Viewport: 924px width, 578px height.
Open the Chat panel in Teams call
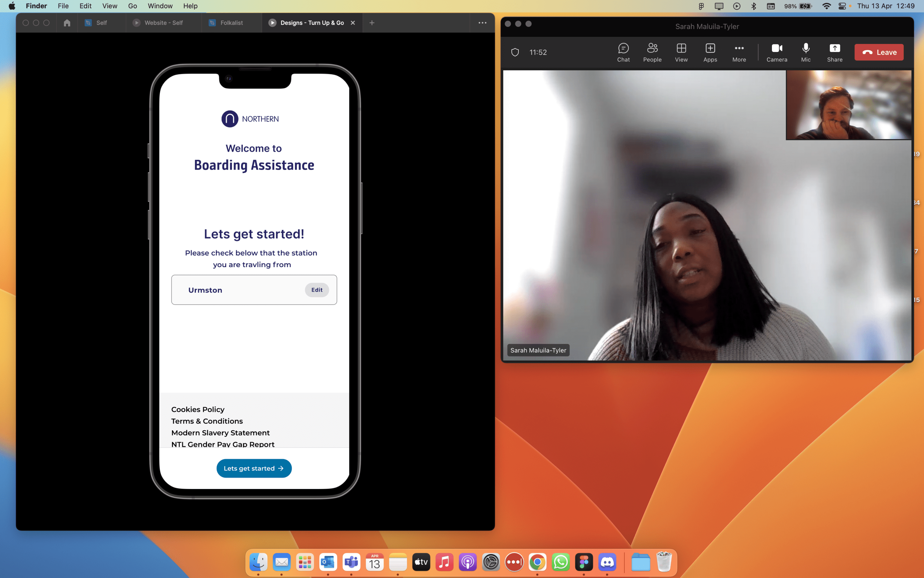[x=623, y=52]
